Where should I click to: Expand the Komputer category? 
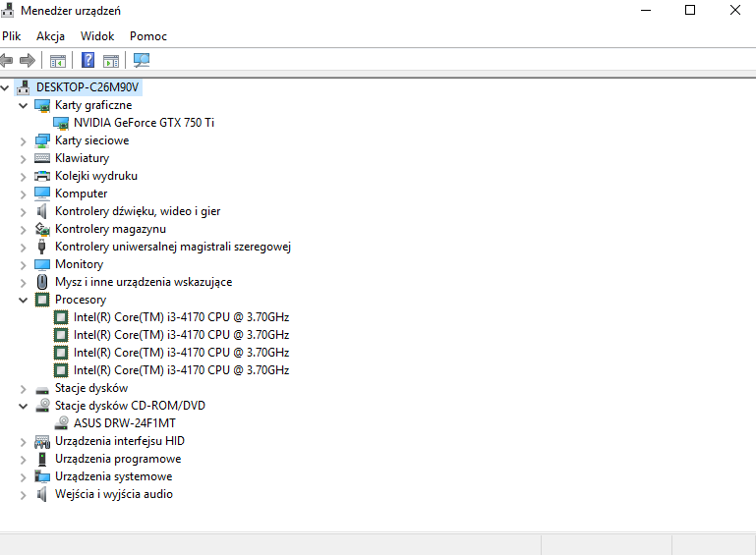(x=24, y=194)
